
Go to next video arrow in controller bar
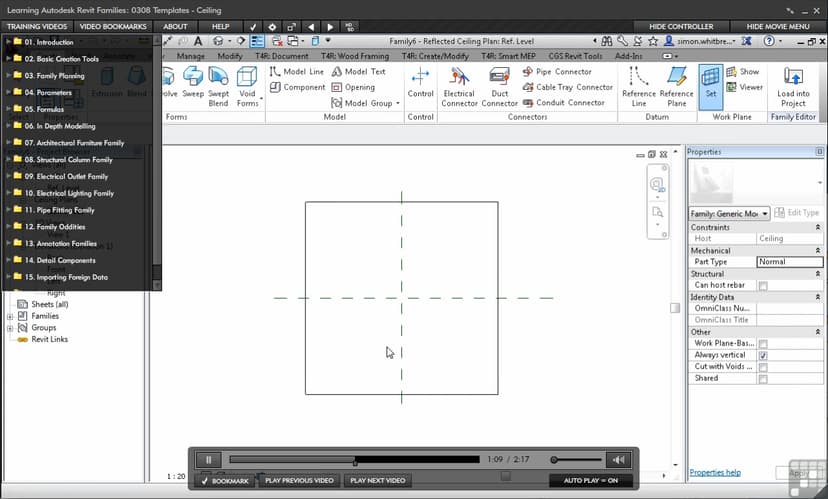[x=330, y=26]
